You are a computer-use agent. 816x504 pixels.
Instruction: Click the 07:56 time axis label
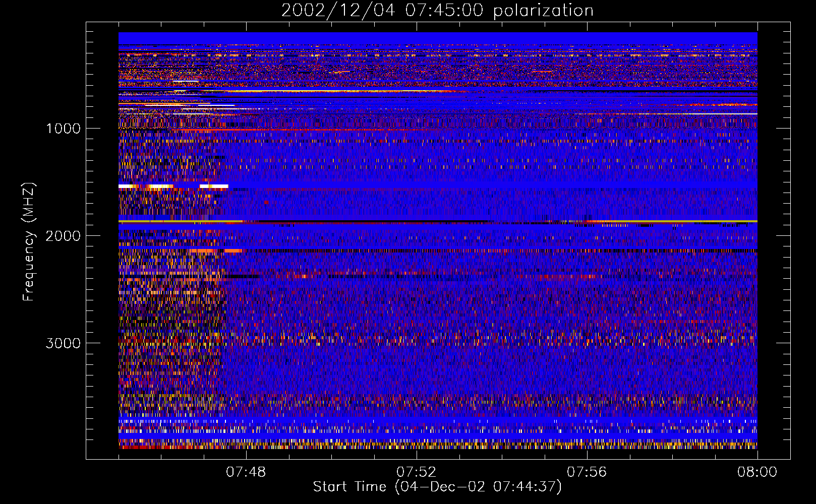pos(587,472)
